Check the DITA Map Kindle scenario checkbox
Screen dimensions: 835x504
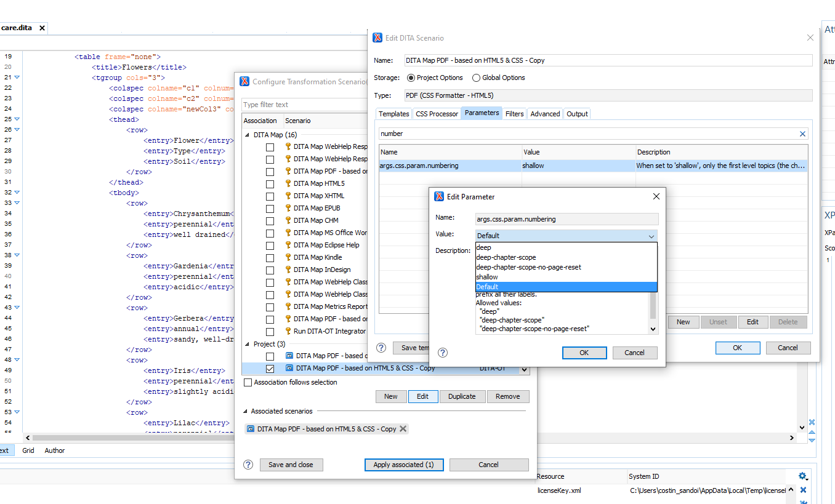click(x=270, y=258)
